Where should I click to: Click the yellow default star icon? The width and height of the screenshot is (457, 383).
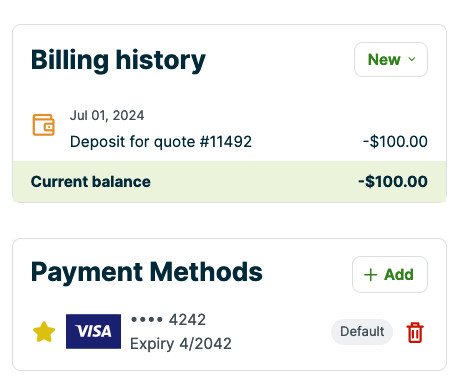[x=44, y=332]
